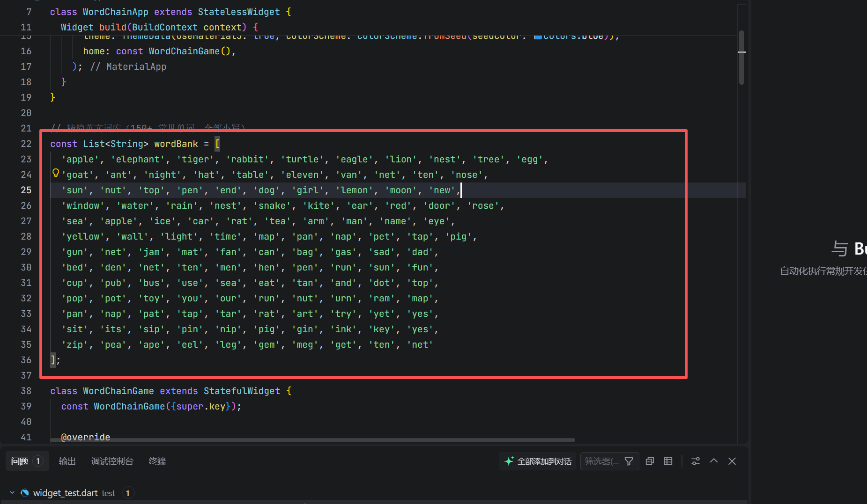Click 'StatefulWidget' on line 38
The width and height of the screenshot is (867, 504).
(242, 391)
